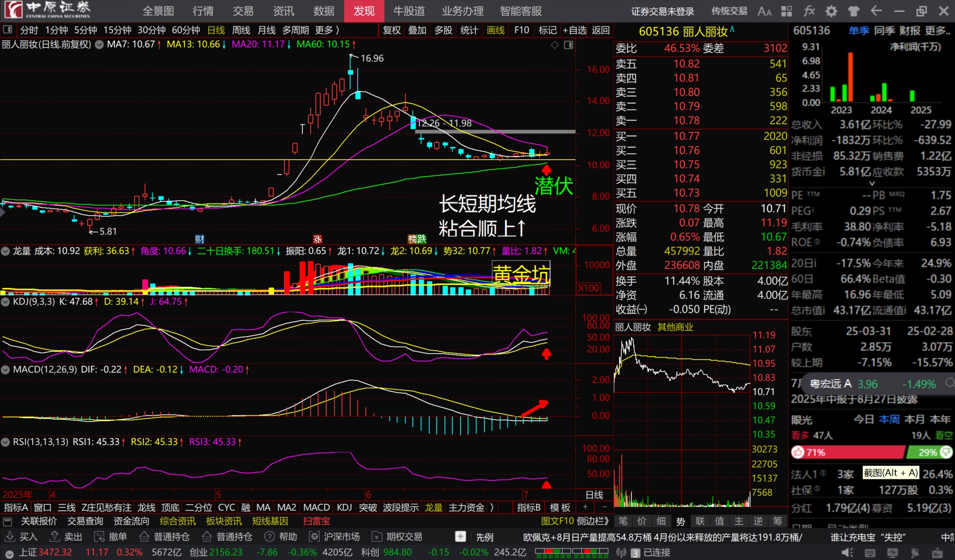Toggle the KDJ indicator collapse circle
The height and width of the screenshot is (560, 955).
(5, 301)
